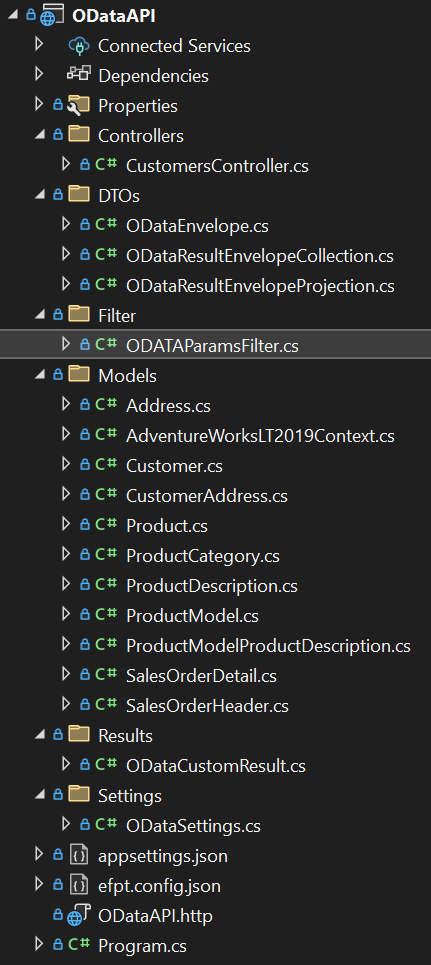Select Program.cs file

coord(142,946)
